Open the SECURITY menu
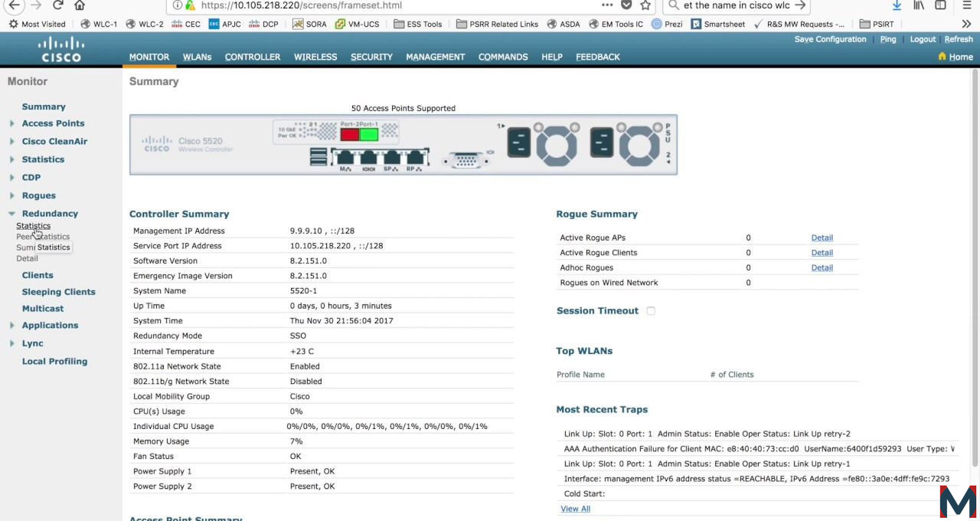980x521 pixels. (371, 57)
